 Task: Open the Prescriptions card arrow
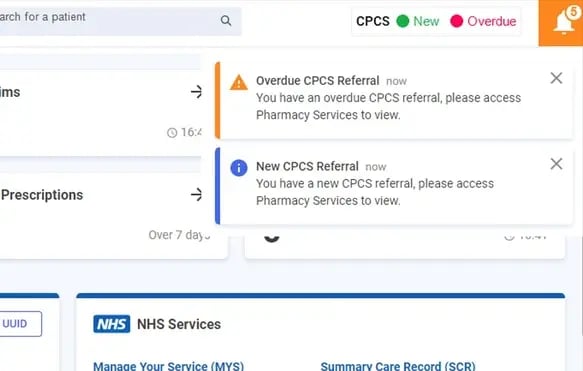pos(196,194)
